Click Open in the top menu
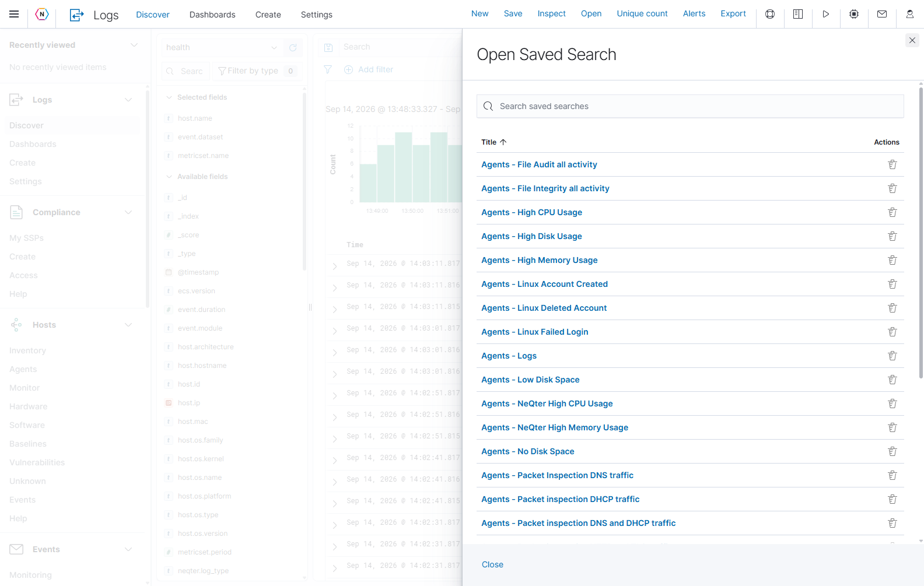Image resolution: width=924 pixels, height=586 pixels. (x=591, y=13)
